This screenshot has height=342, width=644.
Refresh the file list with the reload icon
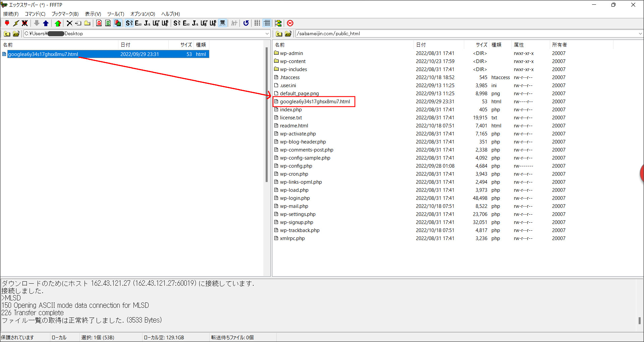click(246, 23)
